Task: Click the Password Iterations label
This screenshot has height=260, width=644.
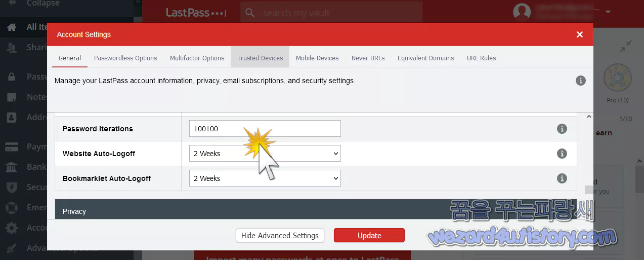Action: (98, 129)
